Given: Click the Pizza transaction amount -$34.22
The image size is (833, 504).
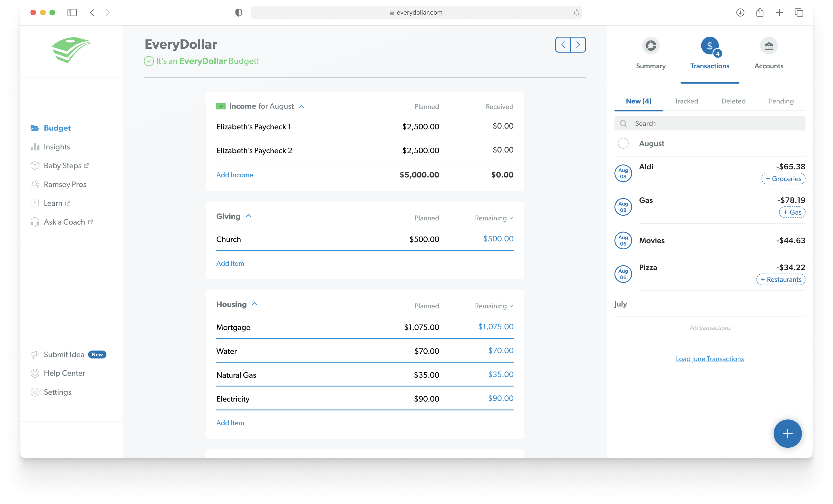Looking at the screenshot, I should pos(790,267).
